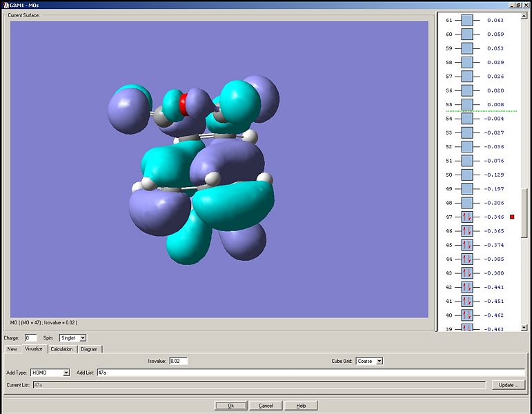Select orbital box for MO 53
The width and height of the screenshot is (532, 414).
[x=467, y=132]
